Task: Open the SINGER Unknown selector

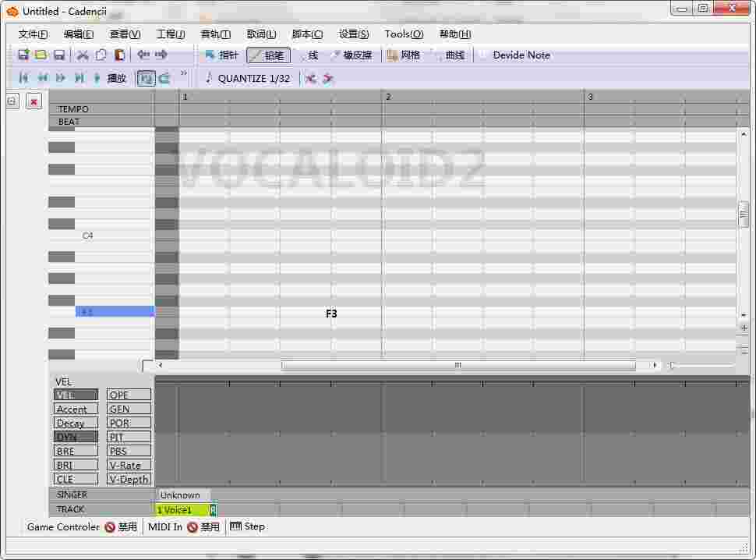Action: point(182,494)
